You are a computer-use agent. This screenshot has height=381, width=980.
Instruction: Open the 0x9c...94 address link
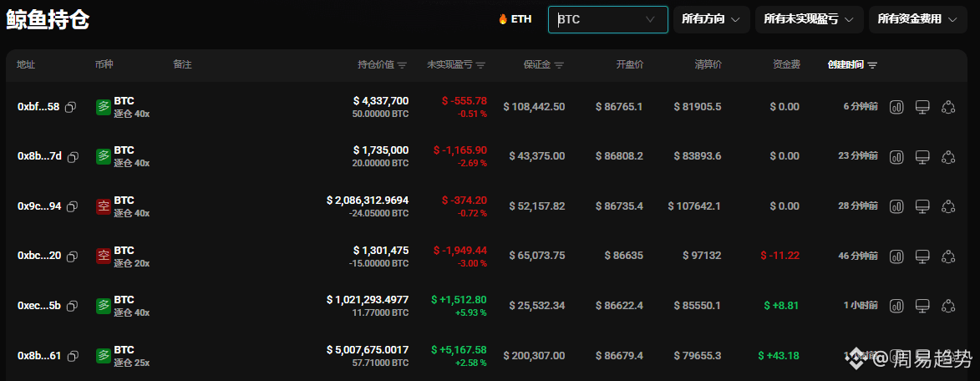38,206
